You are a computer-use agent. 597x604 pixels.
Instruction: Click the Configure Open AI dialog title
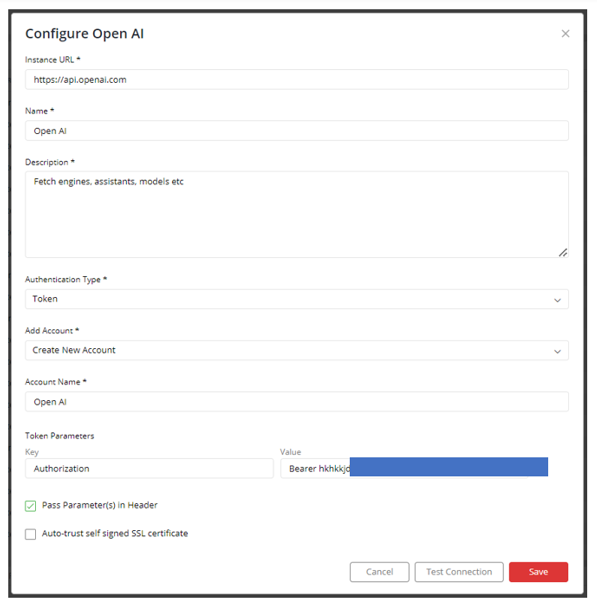[84, 34]
